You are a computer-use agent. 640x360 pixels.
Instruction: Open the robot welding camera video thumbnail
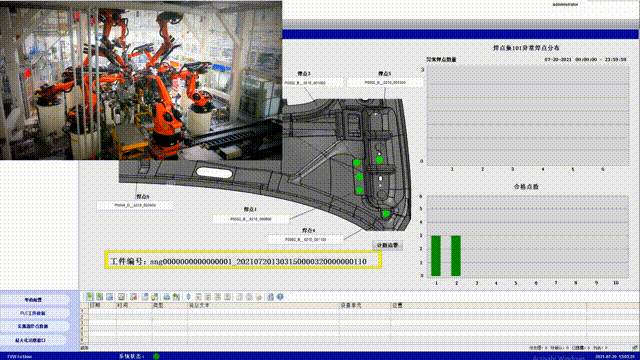(x=141, y=80)
